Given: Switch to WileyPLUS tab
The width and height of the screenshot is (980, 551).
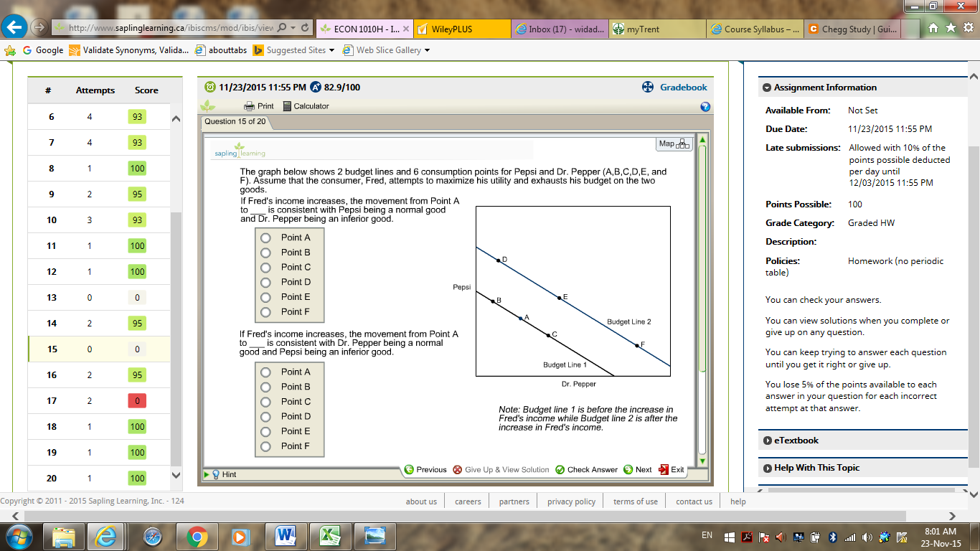Looking at the screenshot, I should tap(461, 29).
